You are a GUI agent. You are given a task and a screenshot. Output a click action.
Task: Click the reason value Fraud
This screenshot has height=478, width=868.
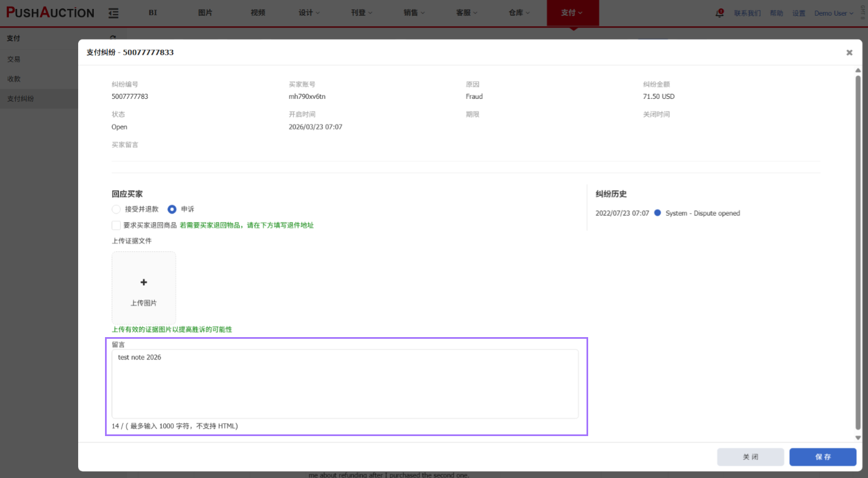pos(474,97)
